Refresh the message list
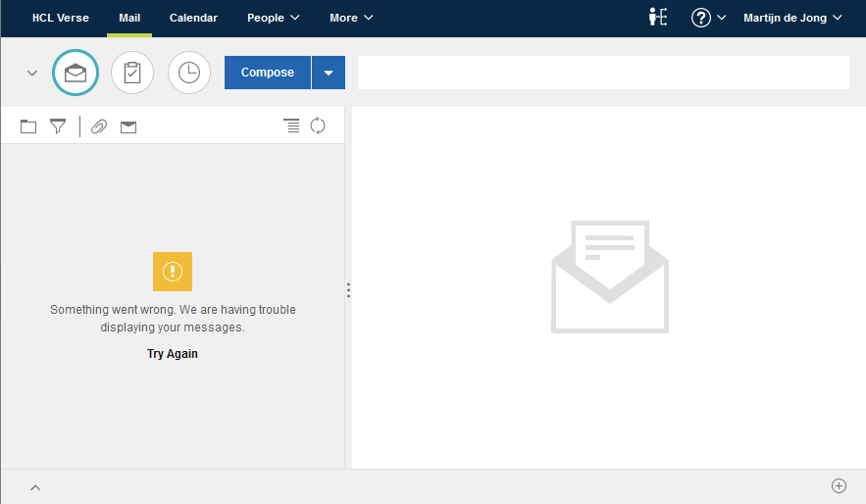 (x=318, y=126)
